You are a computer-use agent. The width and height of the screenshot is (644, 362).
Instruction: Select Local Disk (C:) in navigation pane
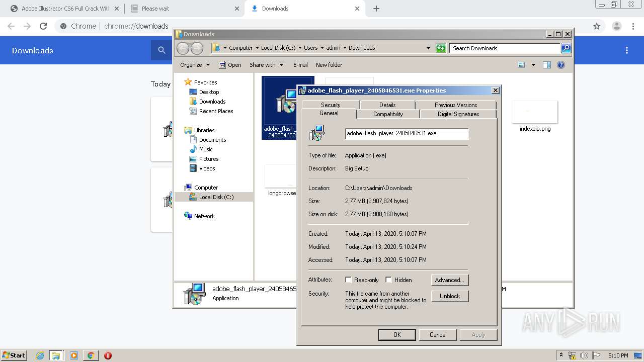coord(216,197)
